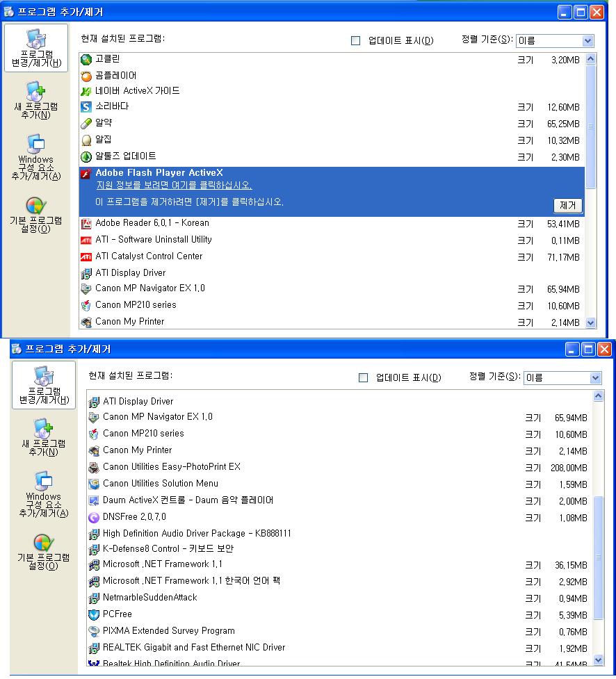Screen dimensions: 616x679
Task: Click the 소리바다 blue S icon
Action: tap(86, 106)
